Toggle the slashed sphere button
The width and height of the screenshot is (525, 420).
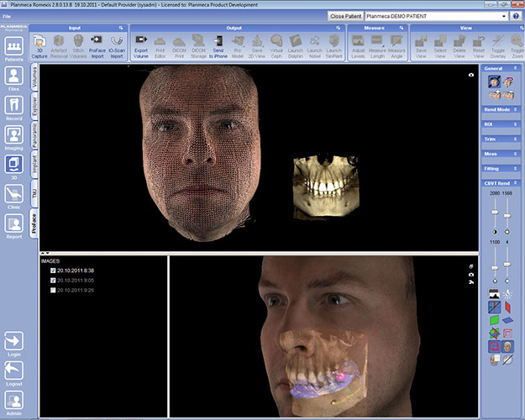(507, 360)
